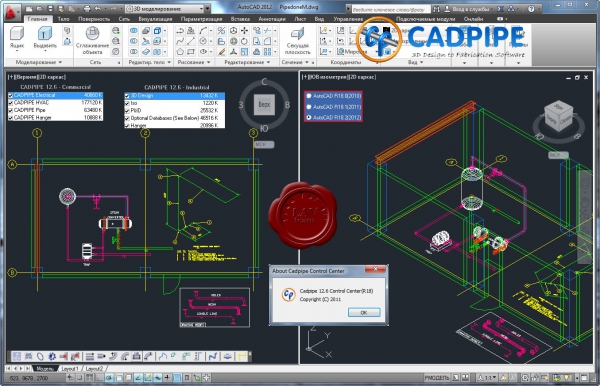Select the Rectangle tool in Рисование panel
Image resolution: width=600 pixels, height=386 pixels.
(x=191, y=51)
